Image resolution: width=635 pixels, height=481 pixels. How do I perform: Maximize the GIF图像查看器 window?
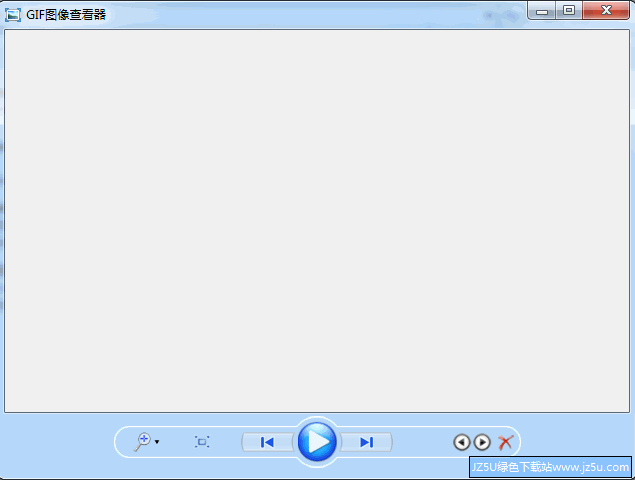pos(569,11)
